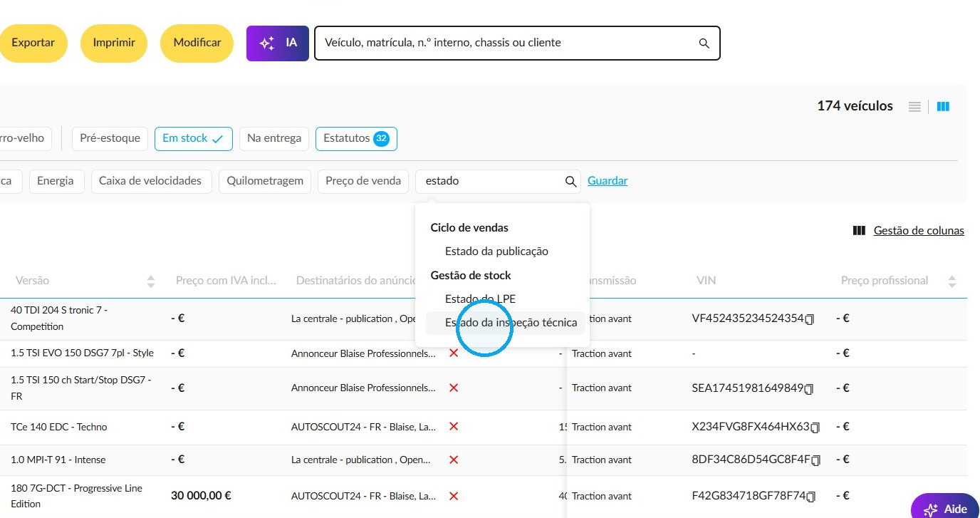Click the columns icon beside Gestão de colunas
980x518 pixels.
pos(859,231)
